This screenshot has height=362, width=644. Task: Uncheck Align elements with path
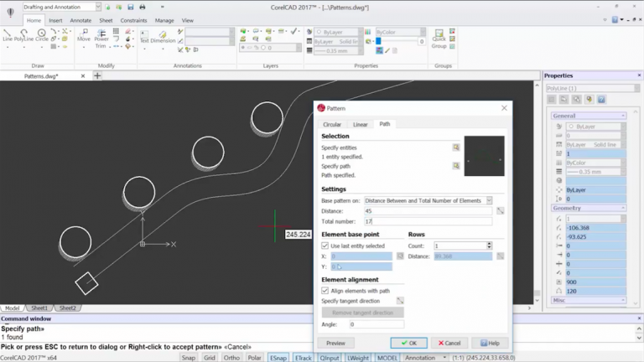(x=325, y=291)
